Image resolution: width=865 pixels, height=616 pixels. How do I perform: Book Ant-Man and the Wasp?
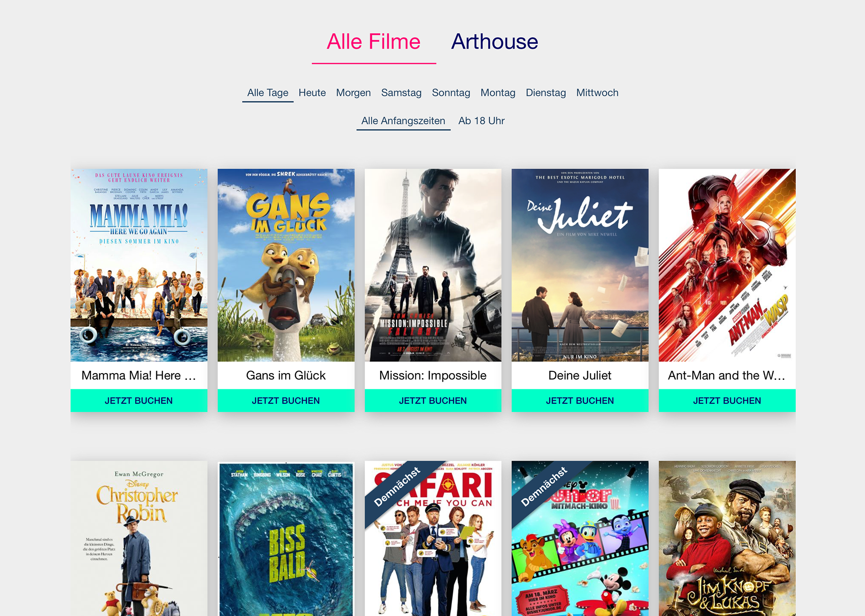click(727, 400)
